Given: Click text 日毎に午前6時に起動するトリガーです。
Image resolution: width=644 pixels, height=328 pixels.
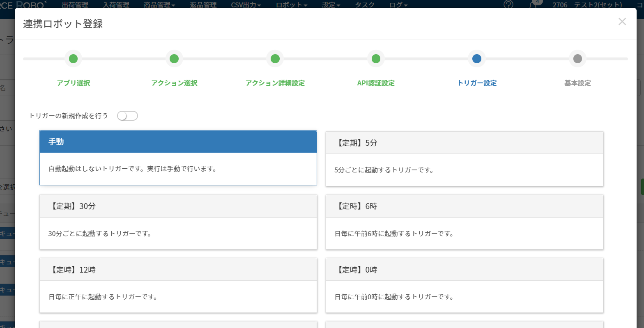Looking at the screenshot, I should tap(394, 234).
